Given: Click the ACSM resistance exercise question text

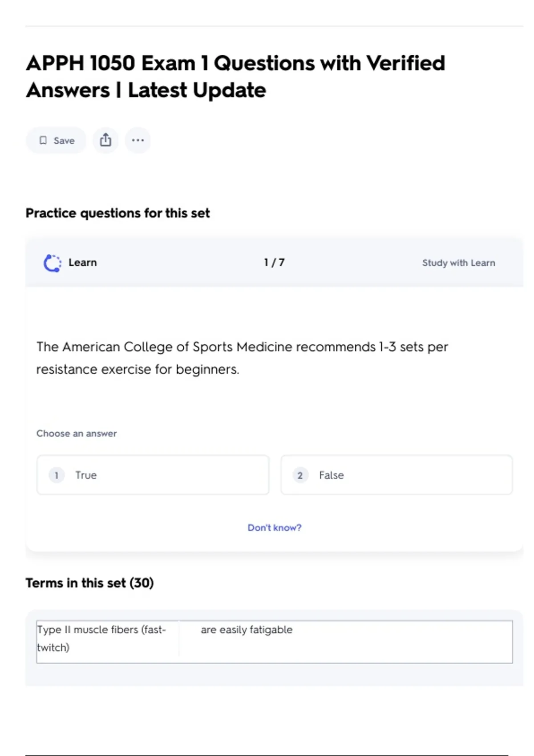Looking at the screenshot, I should (x=242, y=358).
